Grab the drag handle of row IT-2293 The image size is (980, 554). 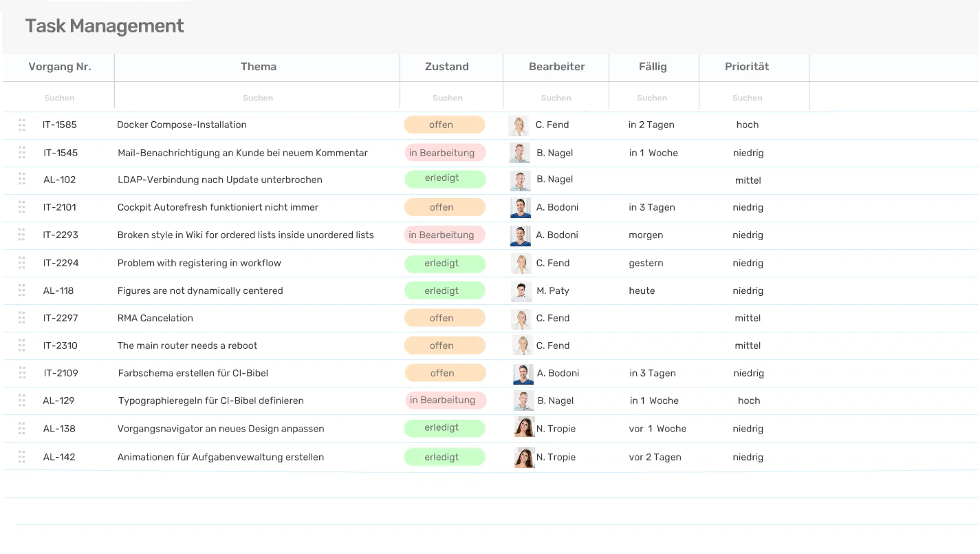22,235
